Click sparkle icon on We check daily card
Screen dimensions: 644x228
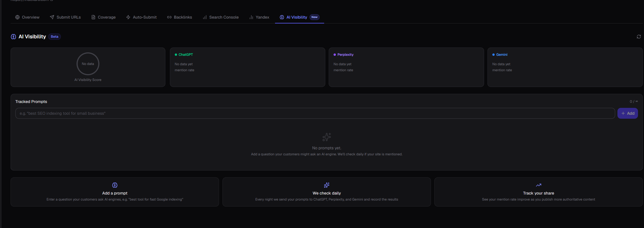tap(327, 185)
